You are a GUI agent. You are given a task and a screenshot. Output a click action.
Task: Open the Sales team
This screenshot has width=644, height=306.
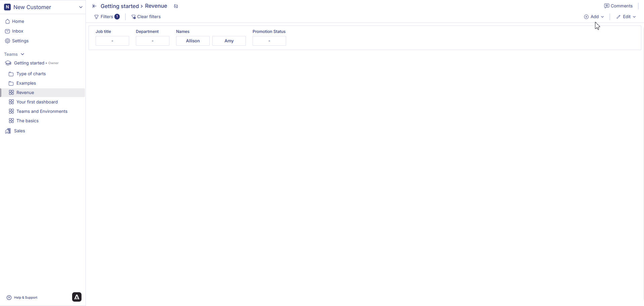tap(19, 131)
